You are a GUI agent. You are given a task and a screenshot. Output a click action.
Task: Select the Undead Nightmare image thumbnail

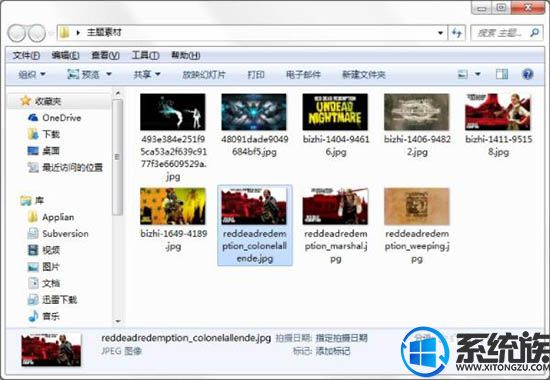335,112
